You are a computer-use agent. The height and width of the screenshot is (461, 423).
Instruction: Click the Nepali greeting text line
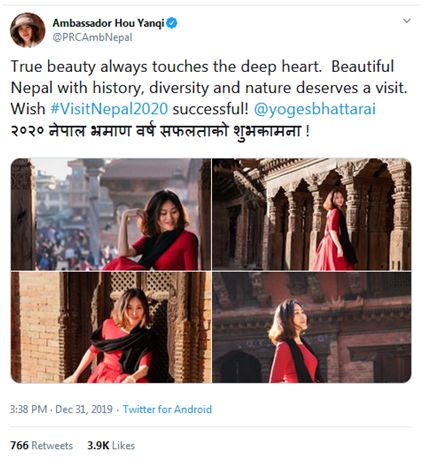[160, 130]
